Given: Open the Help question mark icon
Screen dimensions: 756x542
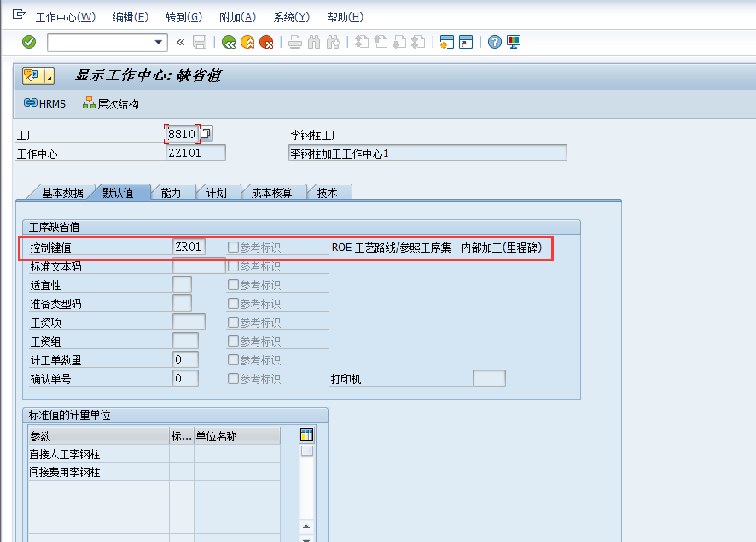Looking at the screenshot, I should coord(494,41).
